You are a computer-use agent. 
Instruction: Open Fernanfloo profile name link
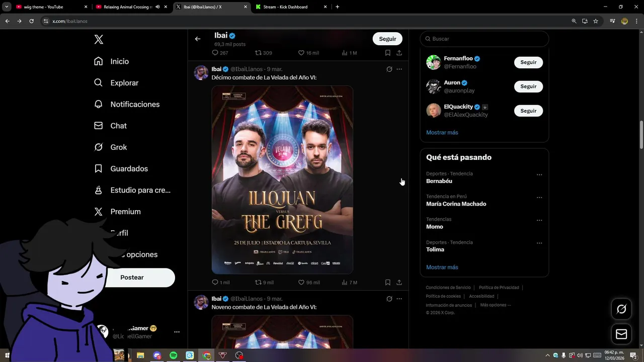[458, 58]
